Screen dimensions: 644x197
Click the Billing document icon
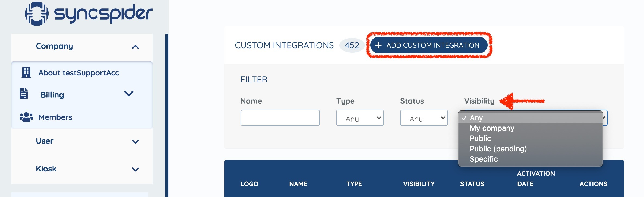24,94
